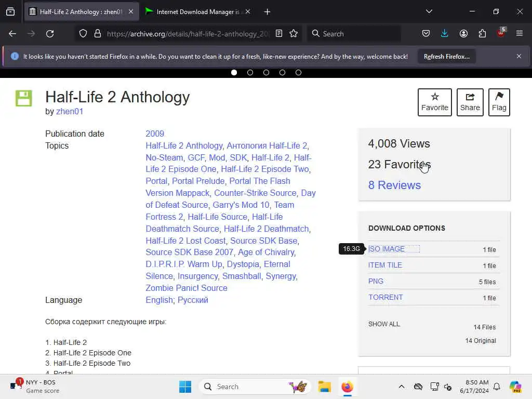
Task: Click the green floppy disk software icon
Action: click(24, 98)
